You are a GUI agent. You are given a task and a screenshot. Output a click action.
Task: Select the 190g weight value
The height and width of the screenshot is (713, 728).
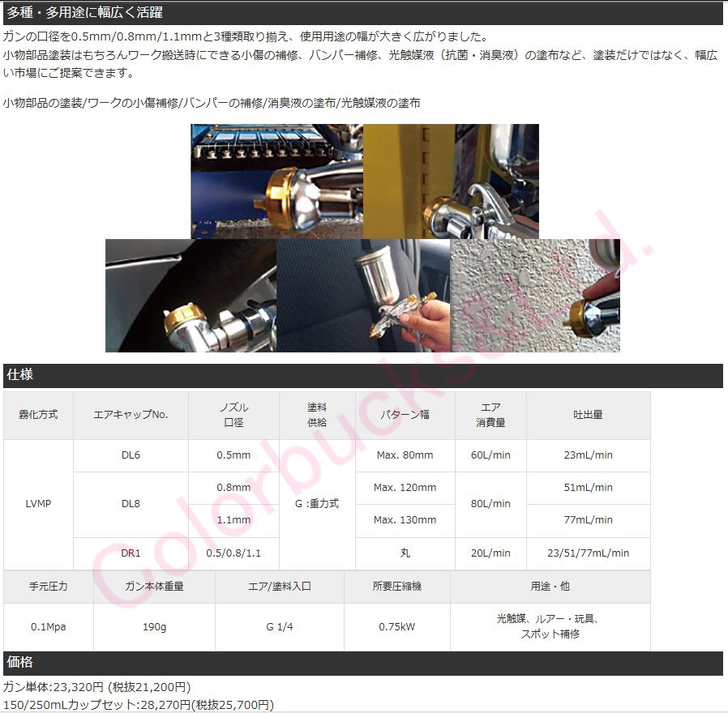154,627
